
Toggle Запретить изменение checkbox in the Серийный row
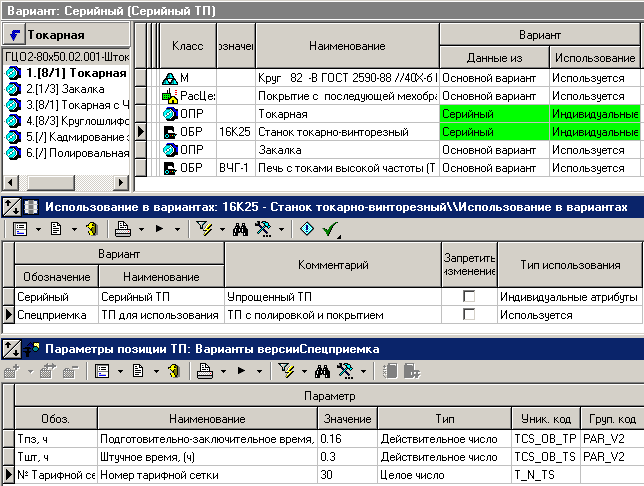click(x=469, y=296)
